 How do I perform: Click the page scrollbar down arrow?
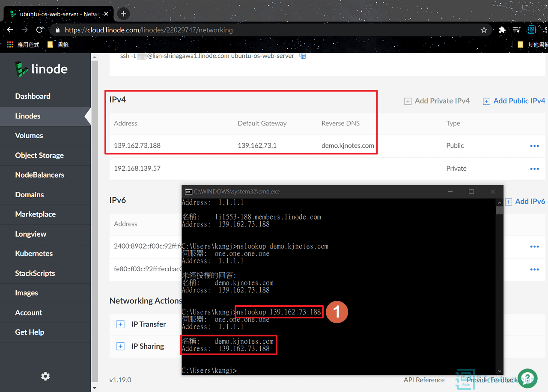[x=95, y=388]
